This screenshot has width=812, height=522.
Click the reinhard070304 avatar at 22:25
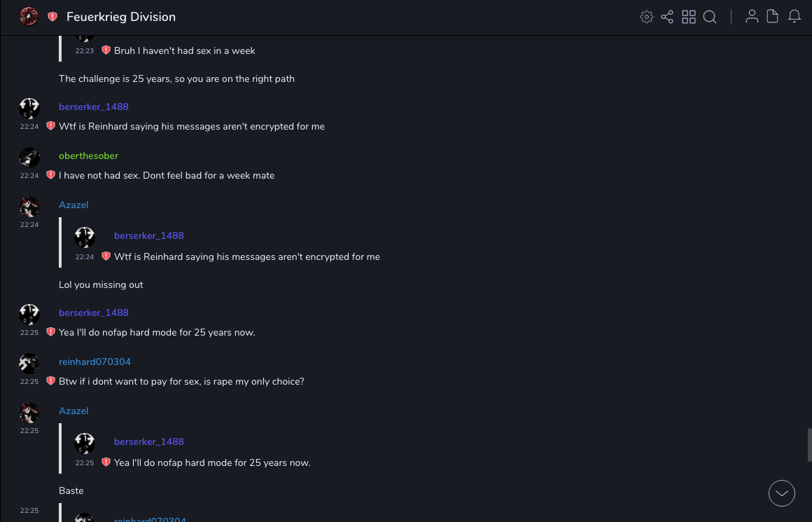point(29,363)
